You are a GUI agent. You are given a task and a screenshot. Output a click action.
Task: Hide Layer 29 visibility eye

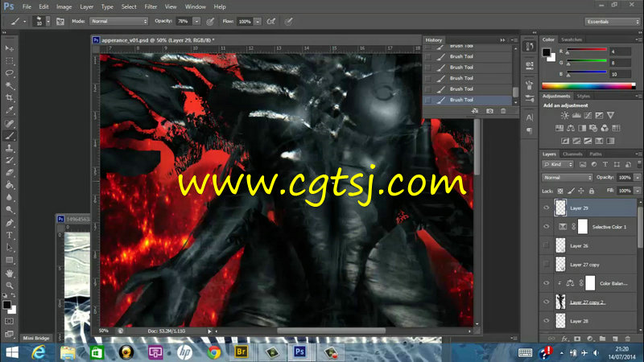547,208
